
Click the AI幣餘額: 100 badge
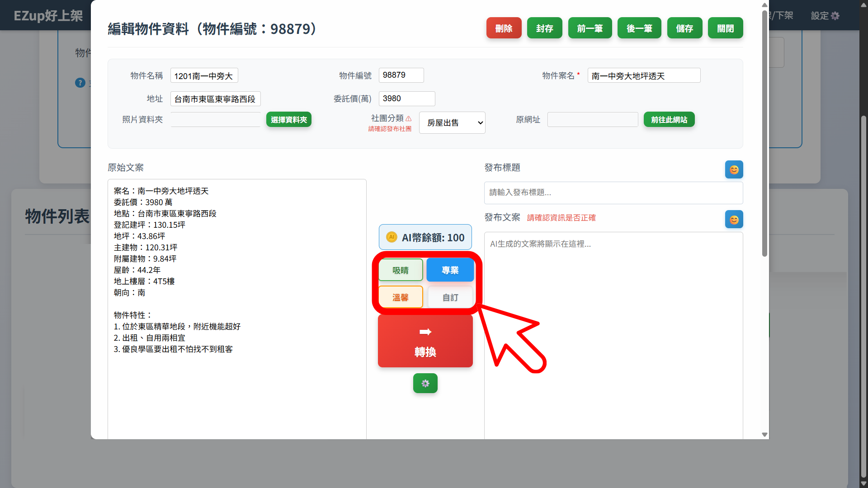click(425, 237)
